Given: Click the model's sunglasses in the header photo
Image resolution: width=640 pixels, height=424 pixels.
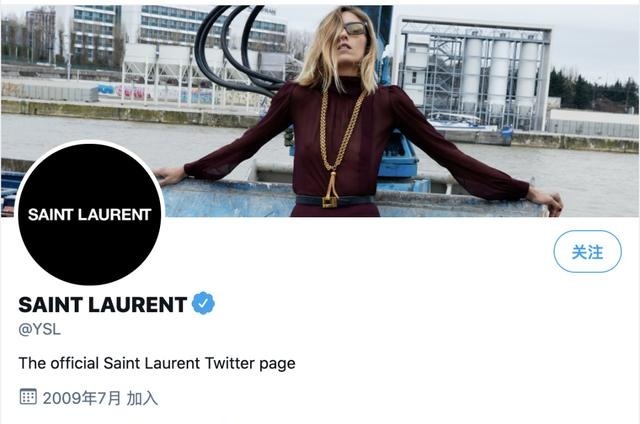Looking at the screenshot, I should tap(355, 29).
